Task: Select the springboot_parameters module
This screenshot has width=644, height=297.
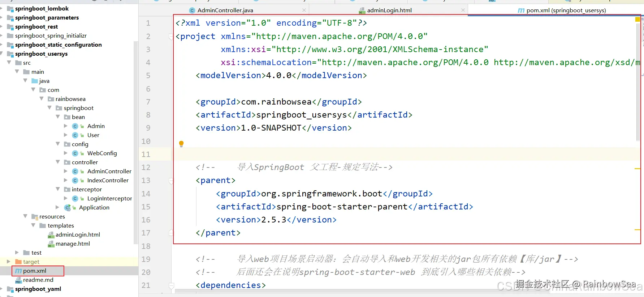Action: [x=47, y=17]
